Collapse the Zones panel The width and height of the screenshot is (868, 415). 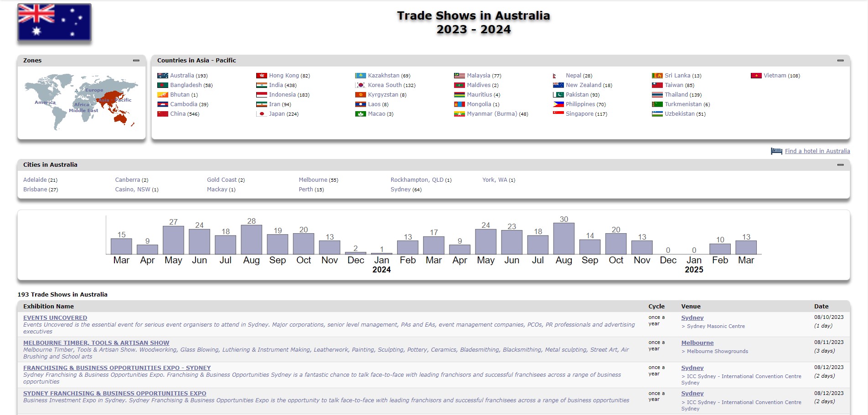pos(136,61)
